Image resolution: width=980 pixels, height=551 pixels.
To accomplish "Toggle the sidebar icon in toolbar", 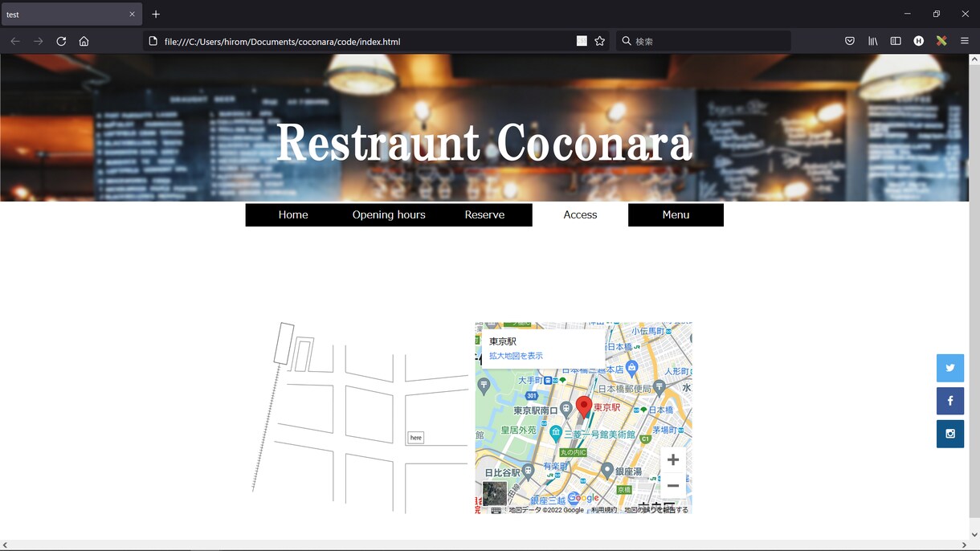I will pyautogui.click(x=896, y=41).
